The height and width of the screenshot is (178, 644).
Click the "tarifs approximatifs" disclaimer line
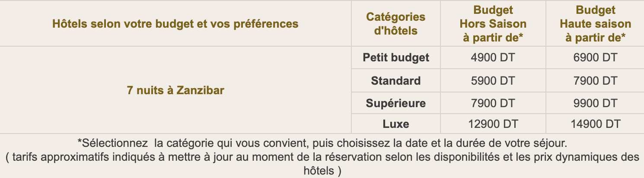click(322, 156)
